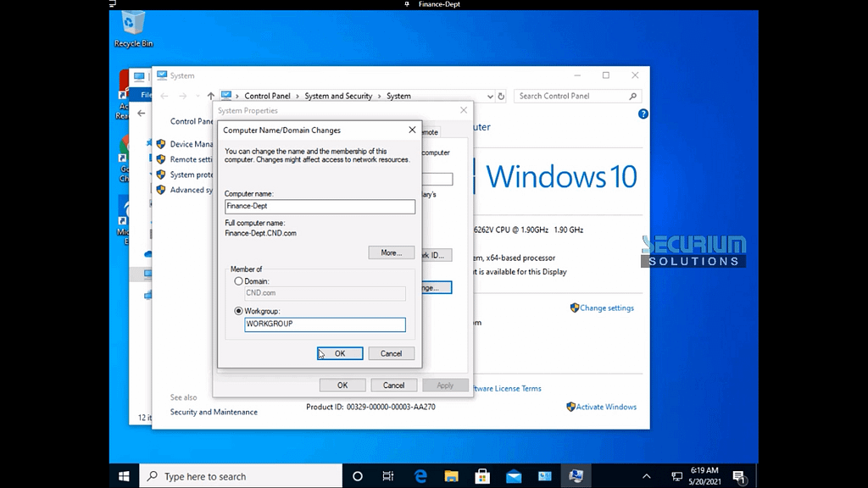
Task: Click System in the address breadcrumb
Action: (x=398, y=96)
